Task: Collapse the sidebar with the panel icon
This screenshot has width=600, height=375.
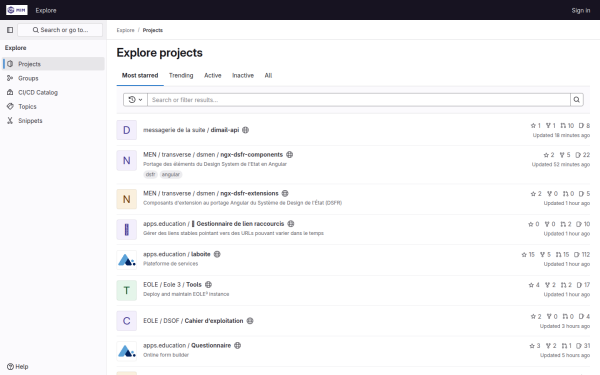Action: click(x=10, y=30)
